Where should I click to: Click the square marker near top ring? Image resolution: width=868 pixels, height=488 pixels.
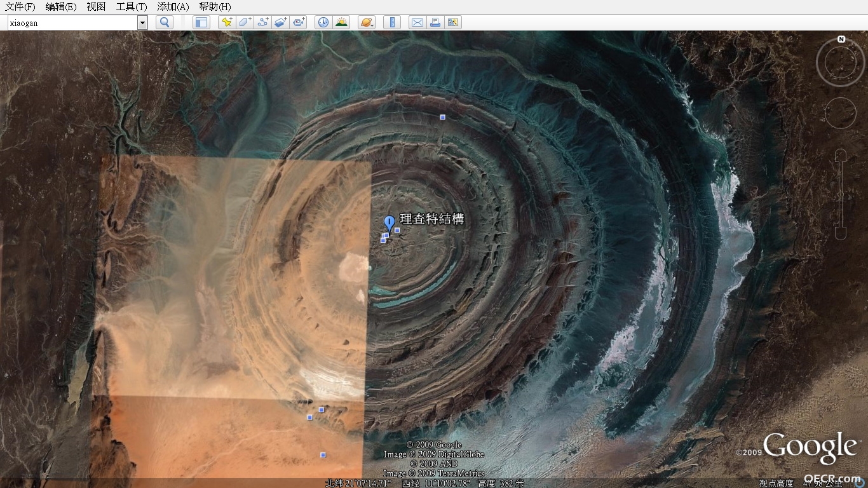click(x=443, y=117)
